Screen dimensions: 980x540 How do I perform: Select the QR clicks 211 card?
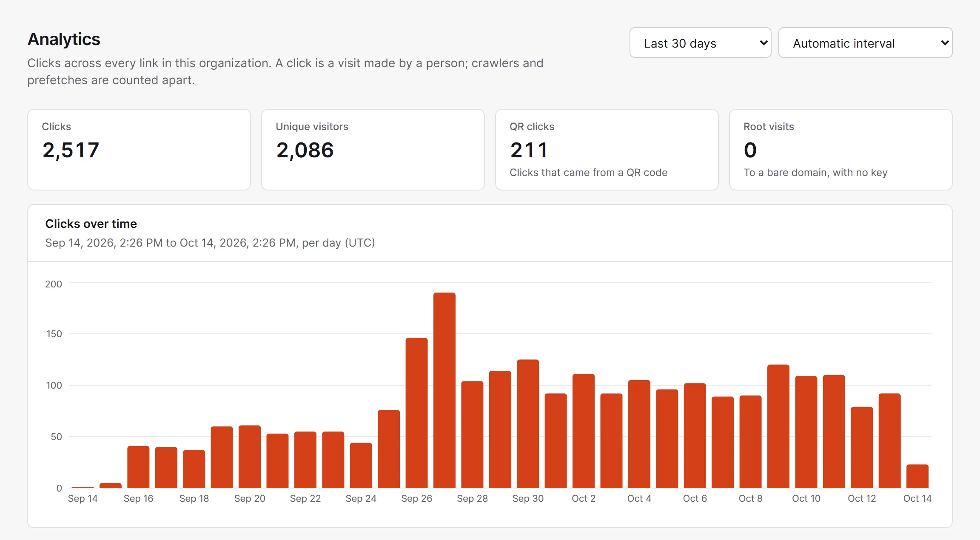tap(607, 150)
